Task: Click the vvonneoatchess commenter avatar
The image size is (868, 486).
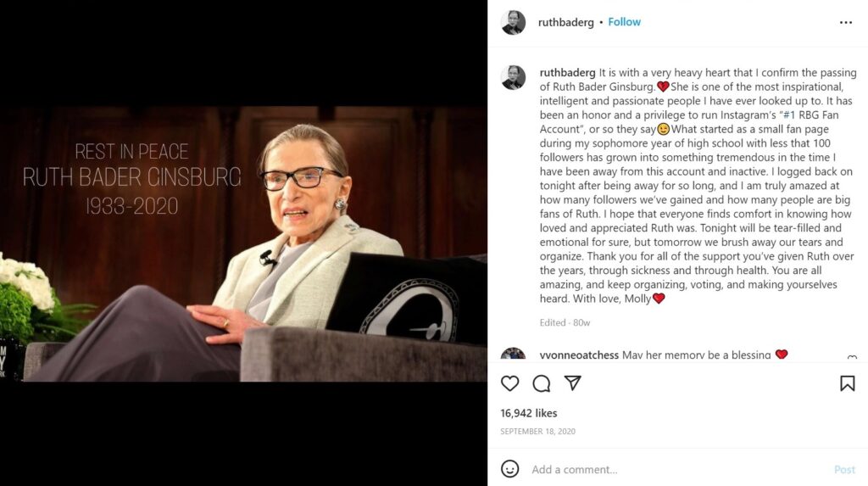Action: click(513, 355)
